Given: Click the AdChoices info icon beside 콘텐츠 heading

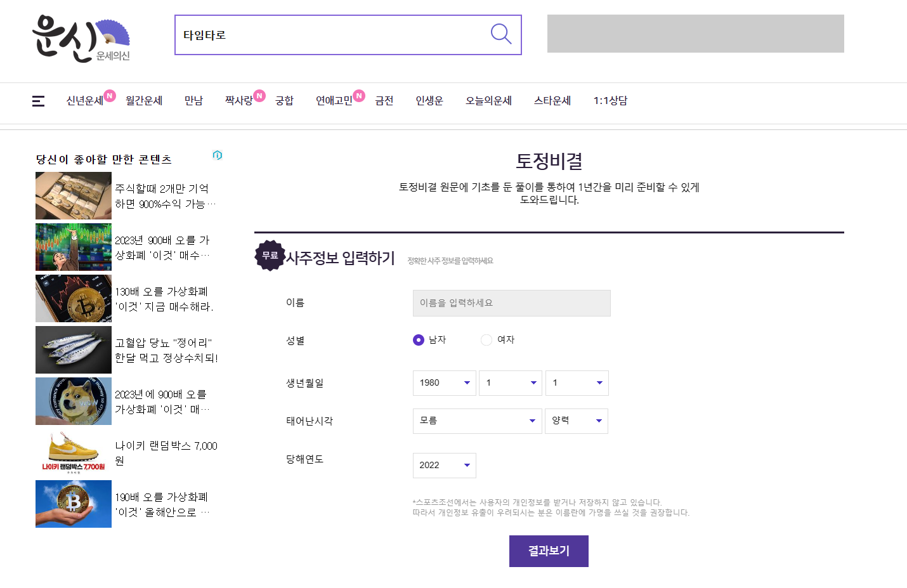Looking at the screenshot, I should coord(218,155).
